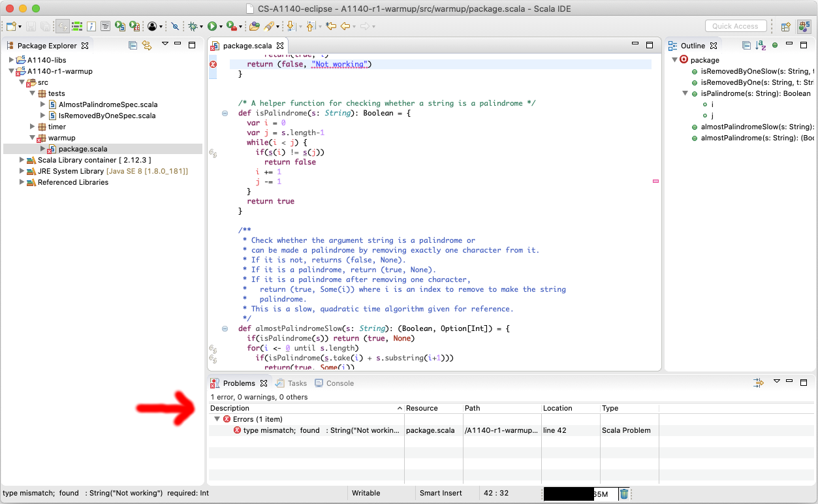Click the Open Type folder icon in toolbar
Screen dimensions: 818x504
click(254, 26)
